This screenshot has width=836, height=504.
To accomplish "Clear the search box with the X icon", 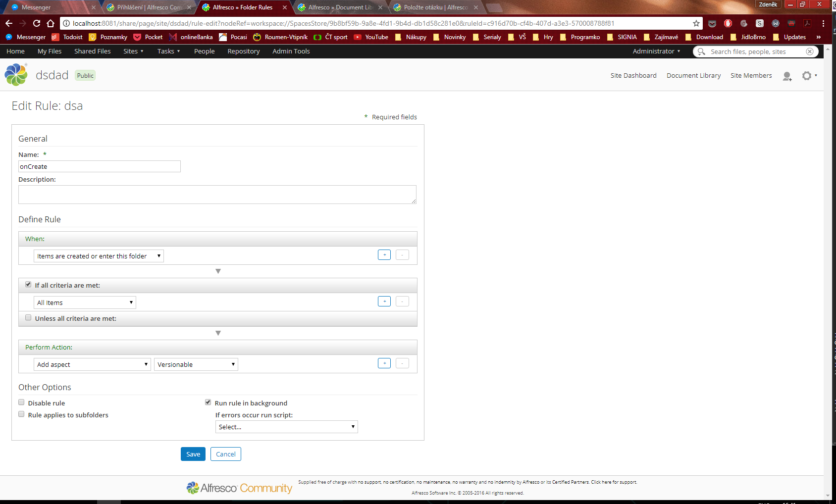I will point(810,51).
